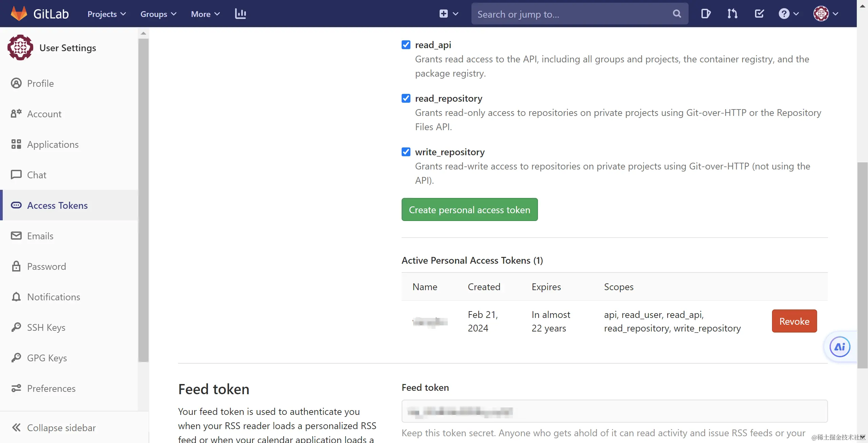Click the Notifications bell icon in sidebar
868x443 pixels.
16,297
